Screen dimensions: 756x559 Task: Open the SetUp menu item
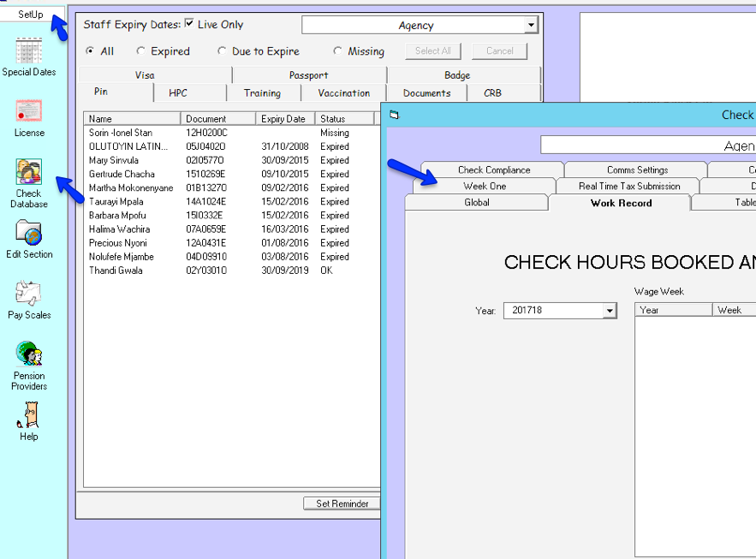(31, 15)
